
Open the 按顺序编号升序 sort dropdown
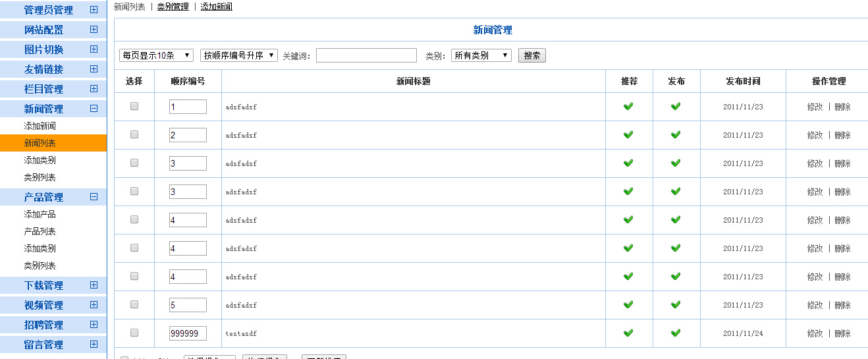[x=239, y=56]
